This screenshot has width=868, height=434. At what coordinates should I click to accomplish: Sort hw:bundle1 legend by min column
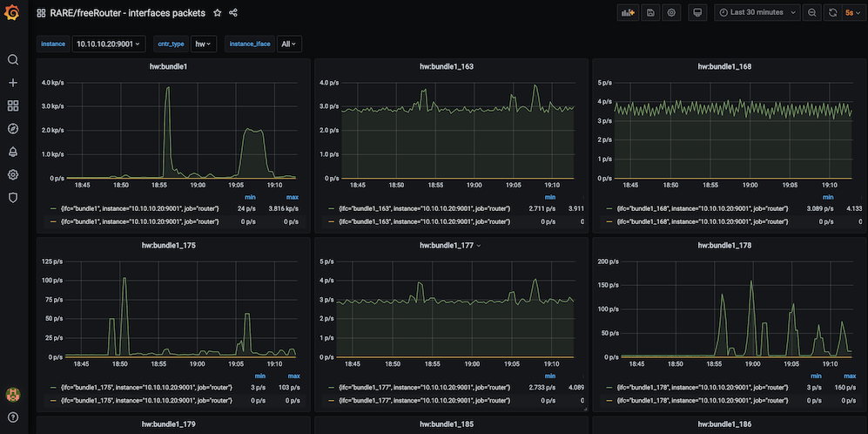point(250,197)
